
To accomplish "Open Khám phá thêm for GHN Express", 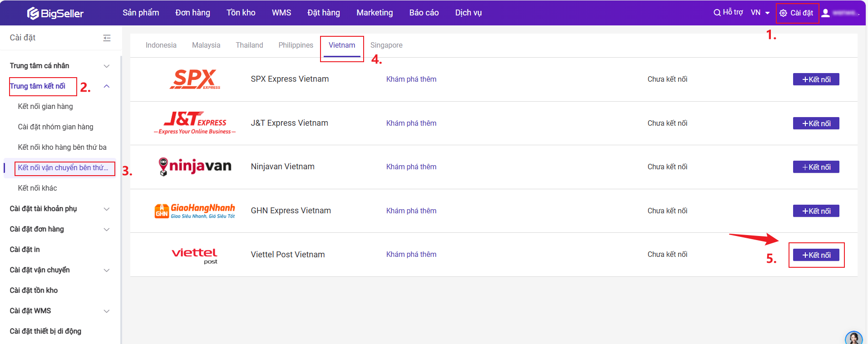I will tap(411, 211).
